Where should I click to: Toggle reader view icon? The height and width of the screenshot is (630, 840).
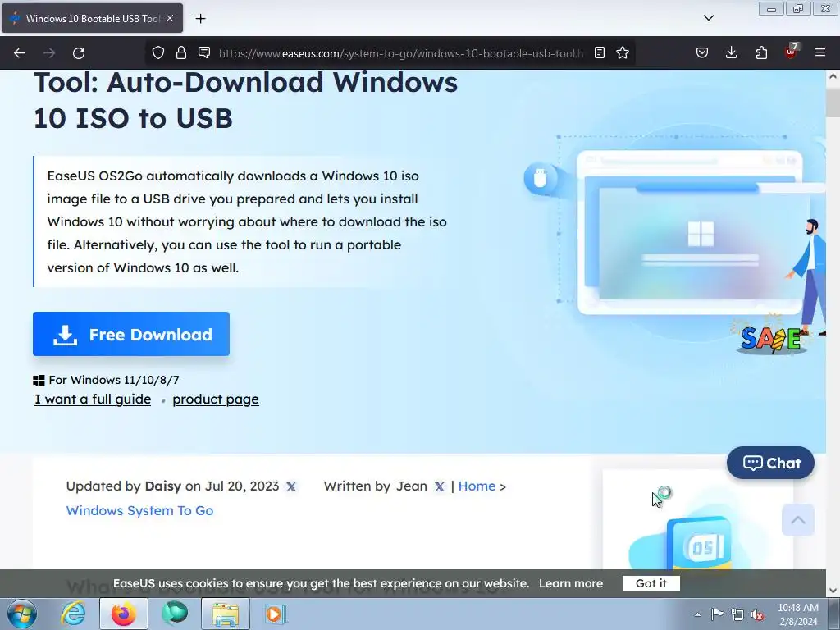coord(600,52)
